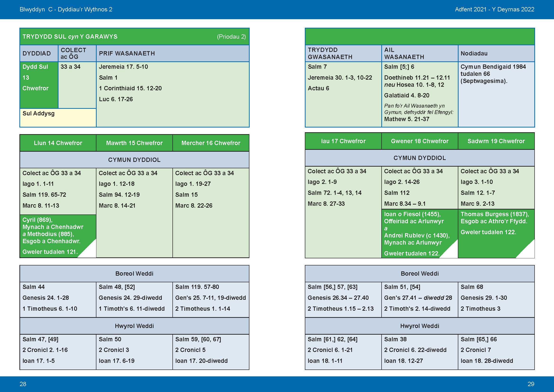Click the Jeremeia 17. 5-10 reading
Screen dimensions: 554x392
pyautogui.click(x=123, y=67)
